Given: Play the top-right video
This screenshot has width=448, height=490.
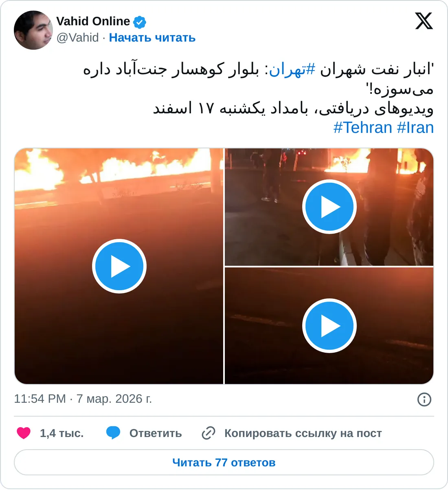Looking at the screenshot, I should (x=329, y=207).
